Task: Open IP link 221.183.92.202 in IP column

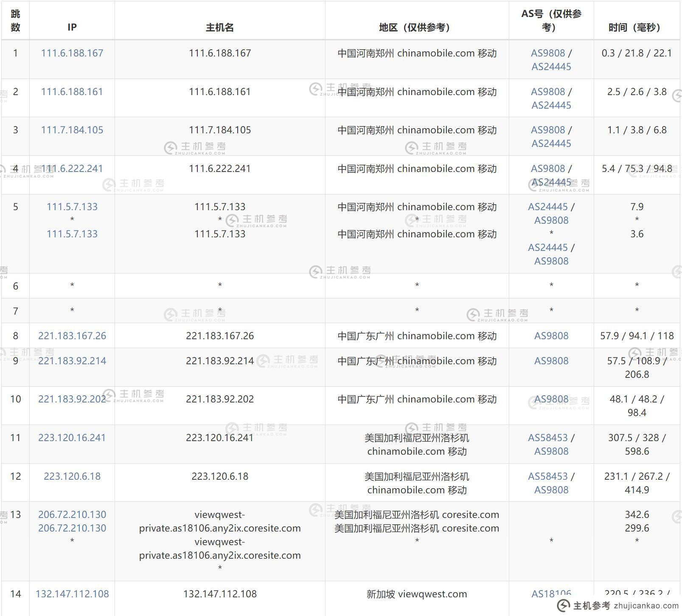Action: click(72, 399)
